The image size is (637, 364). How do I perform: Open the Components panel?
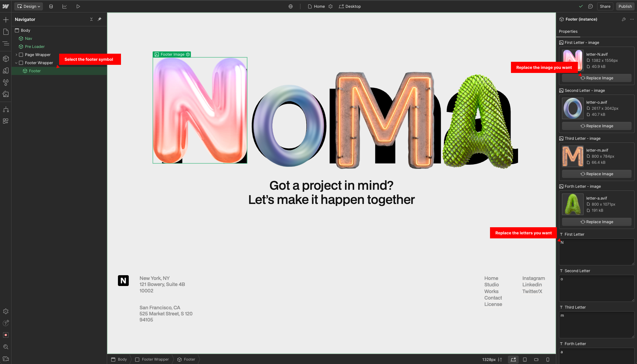tap(6, 59)
